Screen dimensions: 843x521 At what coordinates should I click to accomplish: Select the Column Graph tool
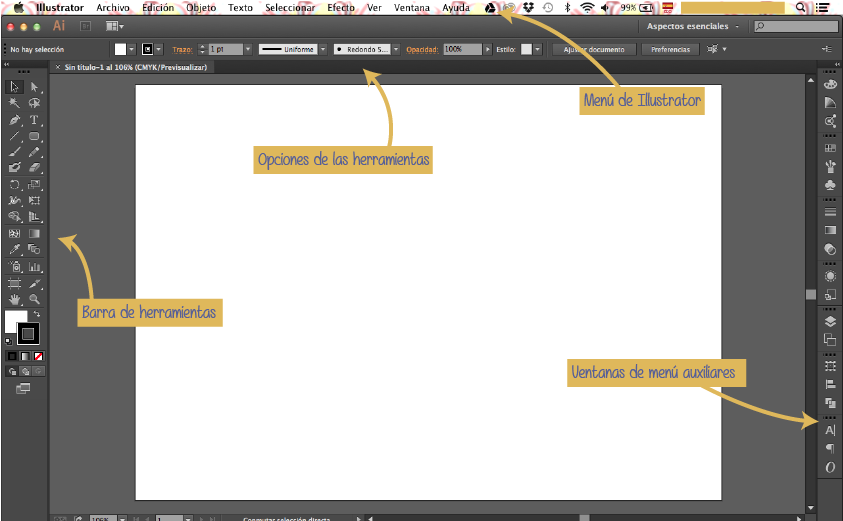pos(34,267)
